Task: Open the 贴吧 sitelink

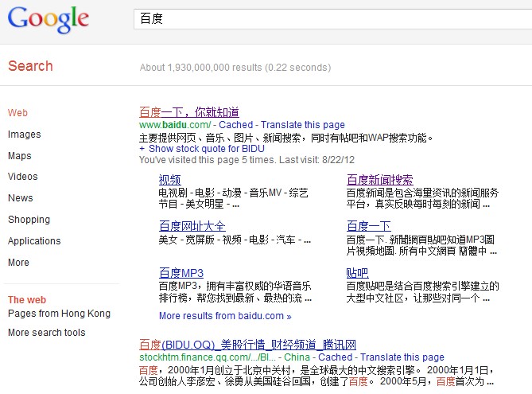Action: [357, 273]
